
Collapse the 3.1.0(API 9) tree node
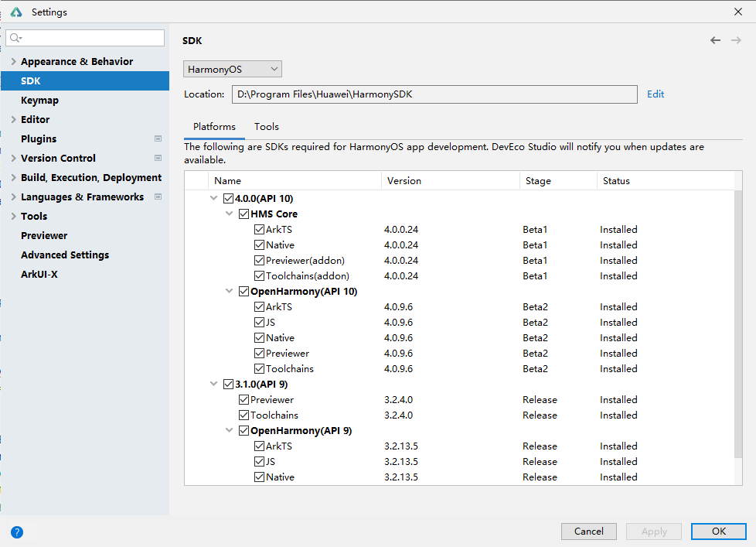click(213, 384)
